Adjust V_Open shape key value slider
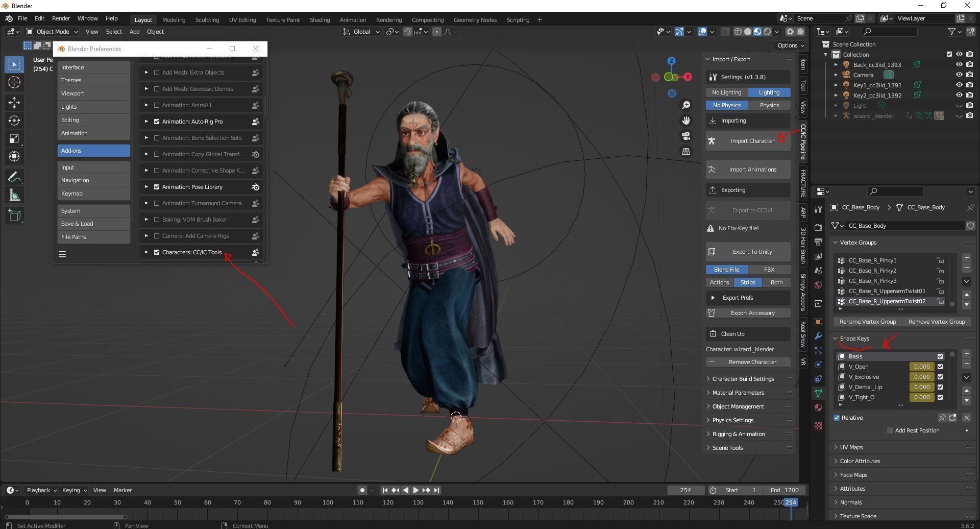980x529 pixels. (x=922, y=367)
